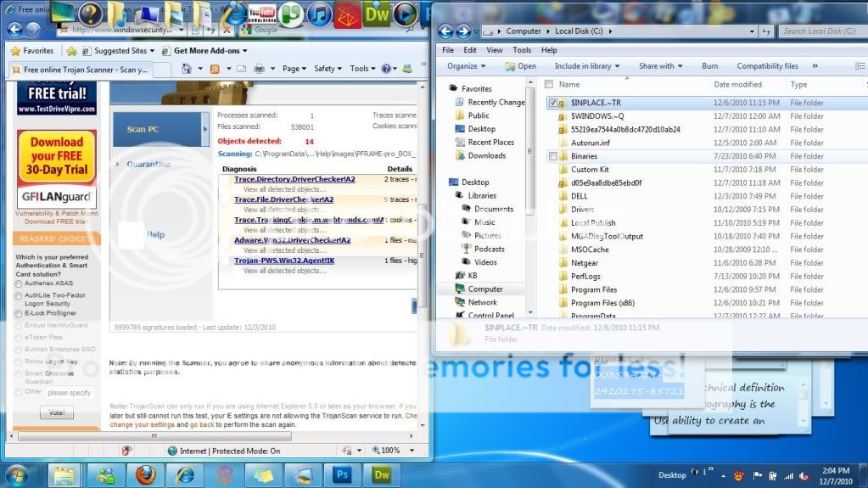This screenshot has height=488, width=868.
Task: Click Burn in Explorer toolbar
Action: coord(709,66)
